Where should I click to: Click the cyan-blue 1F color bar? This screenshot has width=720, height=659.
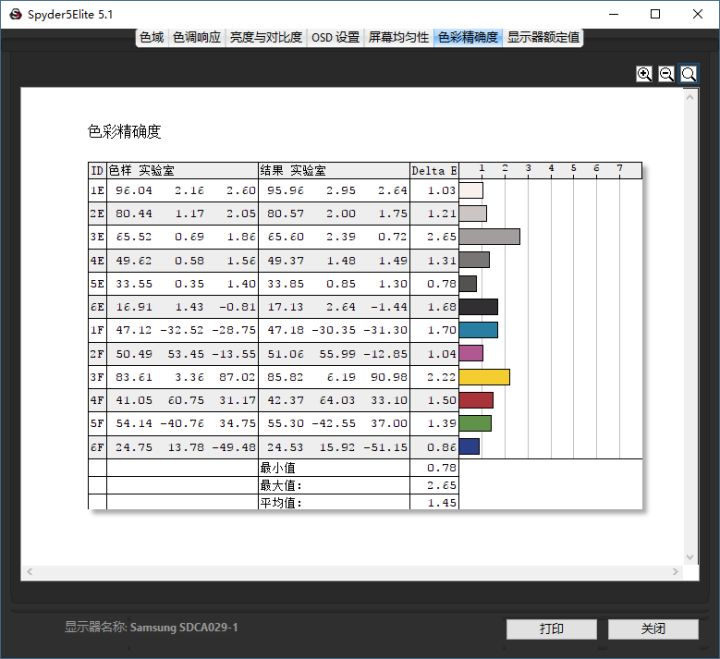pyautogui.click(x=478, y=330)
